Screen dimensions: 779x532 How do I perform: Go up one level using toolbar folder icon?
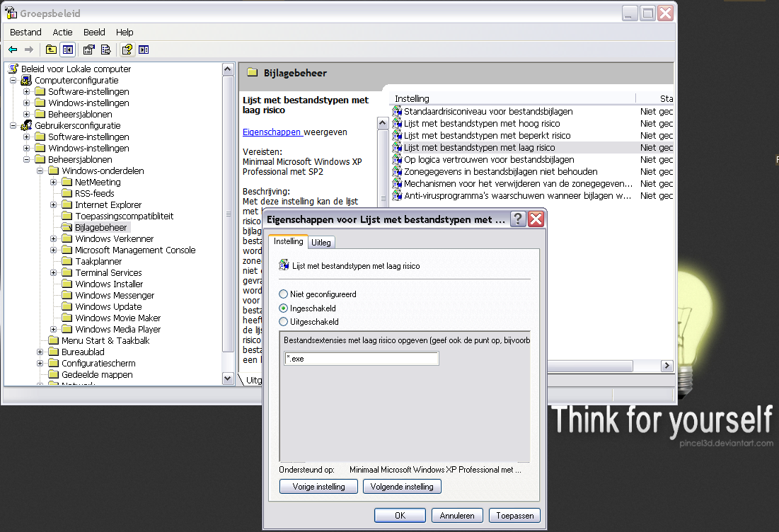(x=51, y=50)
